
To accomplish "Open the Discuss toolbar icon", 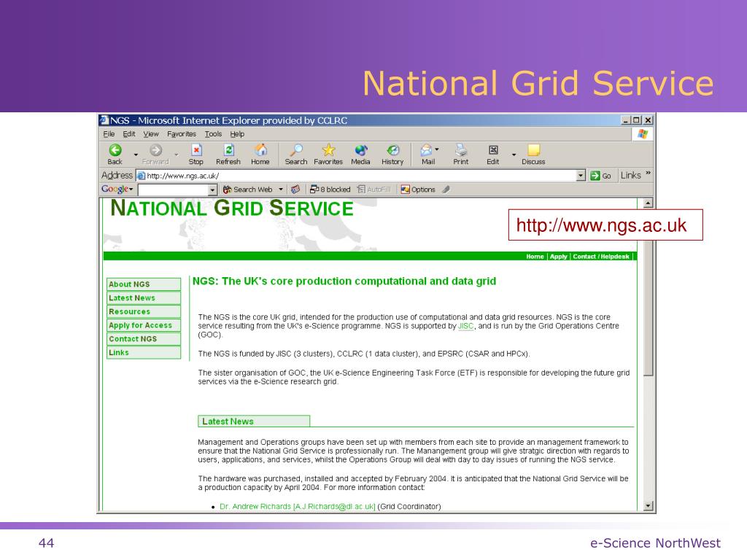I will pyautogui.click(x=533, y=150).
